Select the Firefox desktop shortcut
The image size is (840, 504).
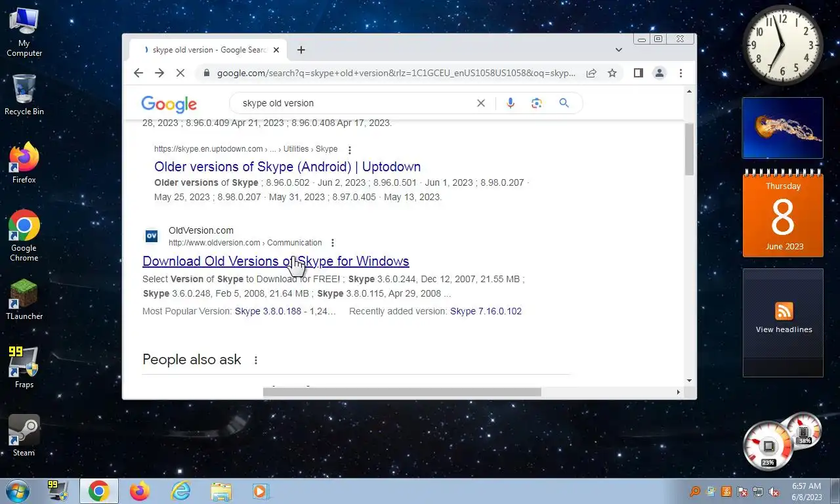(24, 163)
